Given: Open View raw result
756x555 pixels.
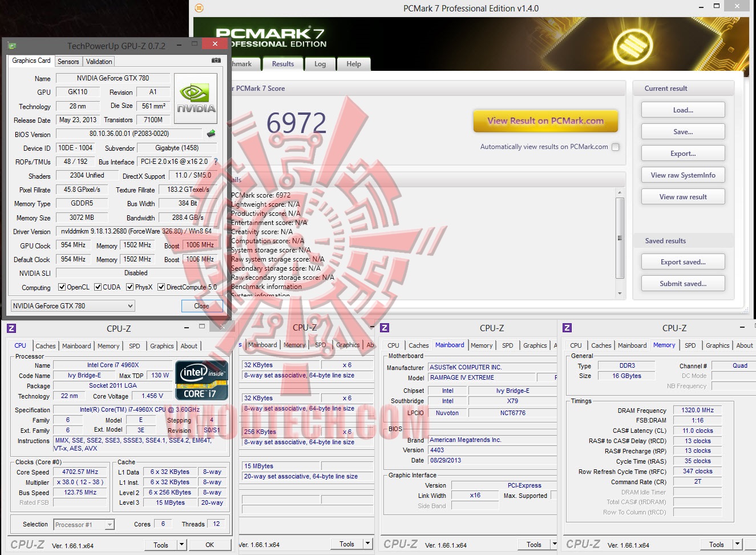Looking at the screenshot, I should tap(683, 197).
